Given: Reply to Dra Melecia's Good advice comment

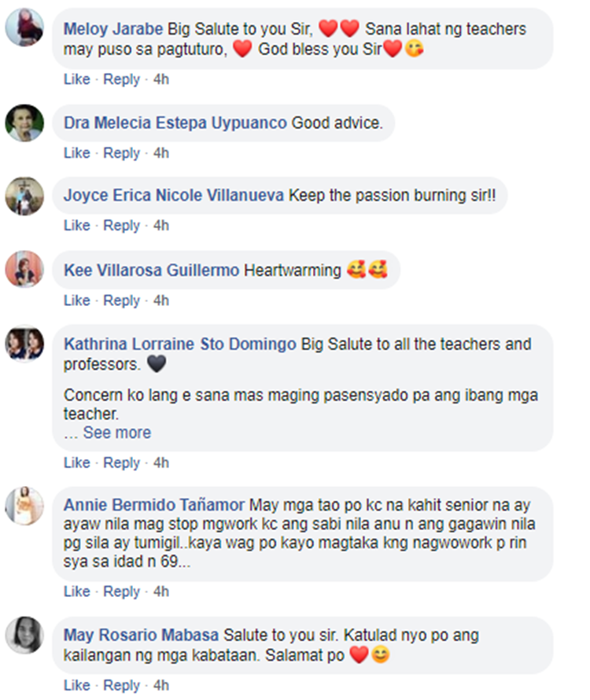Looking at the screenshot, I should coord(121,153).
